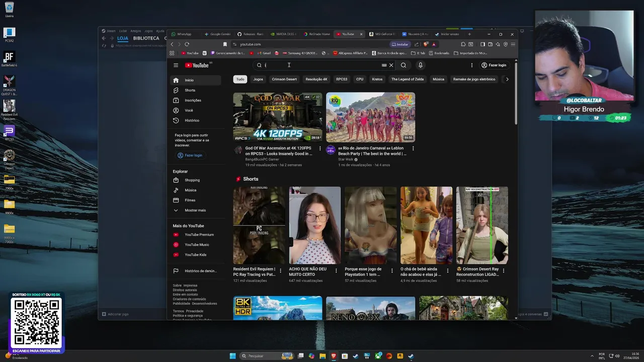Open IE Tab bookmarks folder

419,53
